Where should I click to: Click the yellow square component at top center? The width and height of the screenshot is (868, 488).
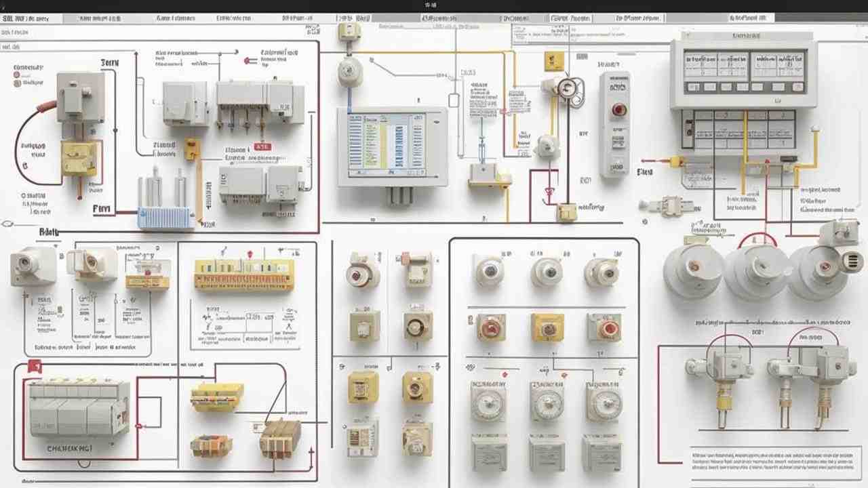pyautogui.click(x=553, y=62)
